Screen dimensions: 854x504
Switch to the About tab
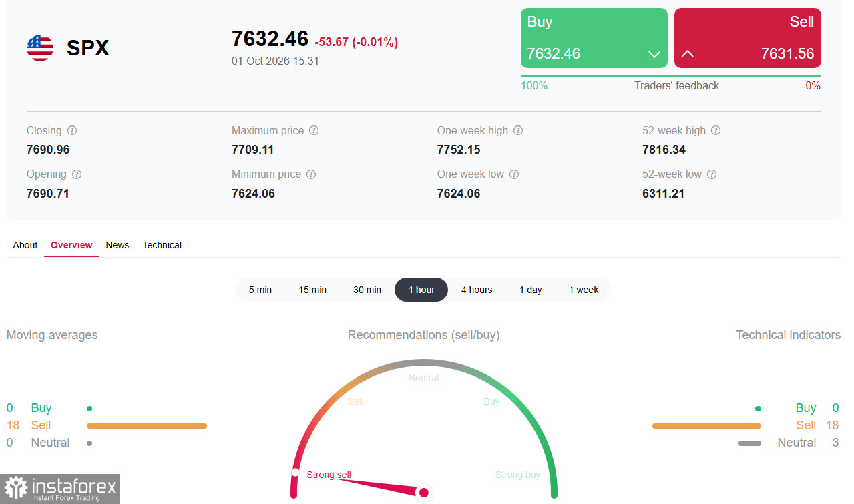[25, 245]
